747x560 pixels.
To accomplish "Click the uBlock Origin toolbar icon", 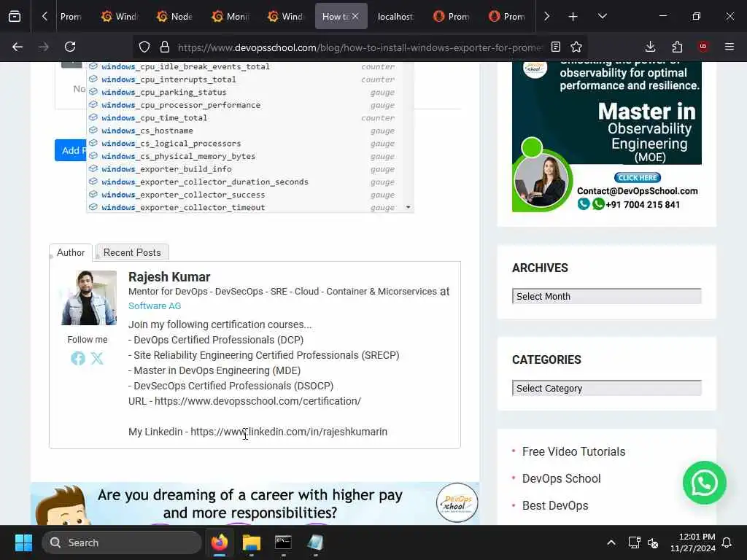I will pos(703,47).
